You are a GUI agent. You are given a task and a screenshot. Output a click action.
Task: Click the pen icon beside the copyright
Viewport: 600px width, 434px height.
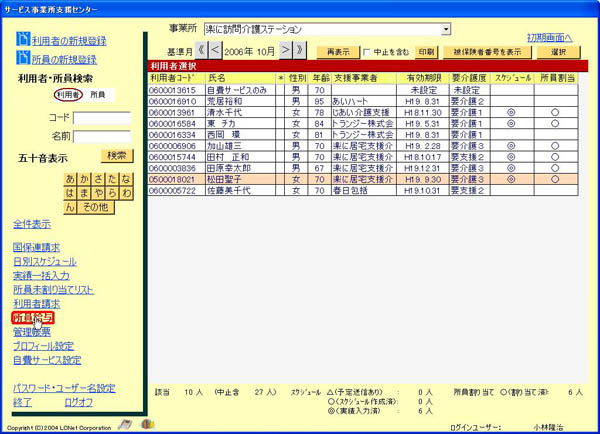pos(125,424)
